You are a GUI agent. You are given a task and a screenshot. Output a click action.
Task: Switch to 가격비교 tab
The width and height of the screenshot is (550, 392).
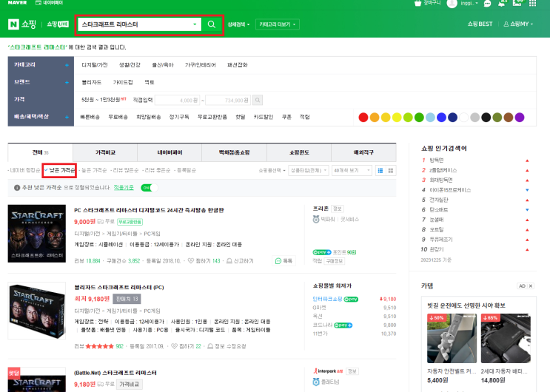pos(105,152)
